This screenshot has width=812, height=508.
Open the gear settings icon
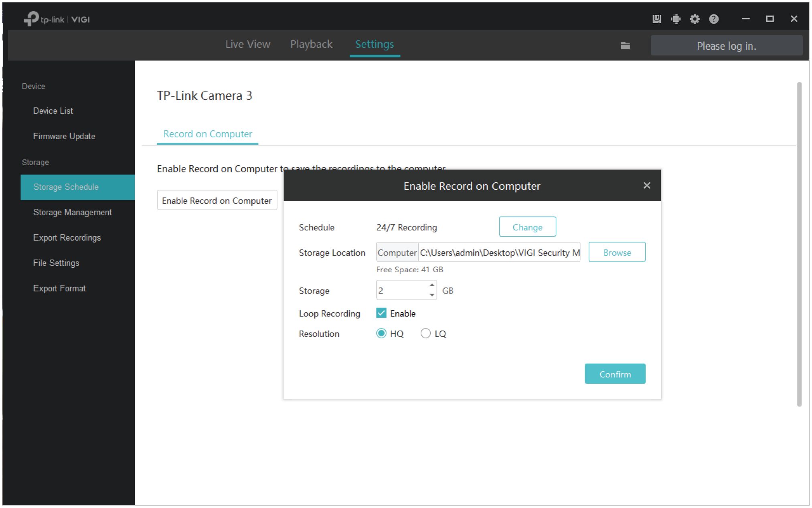tap(695, 19)
